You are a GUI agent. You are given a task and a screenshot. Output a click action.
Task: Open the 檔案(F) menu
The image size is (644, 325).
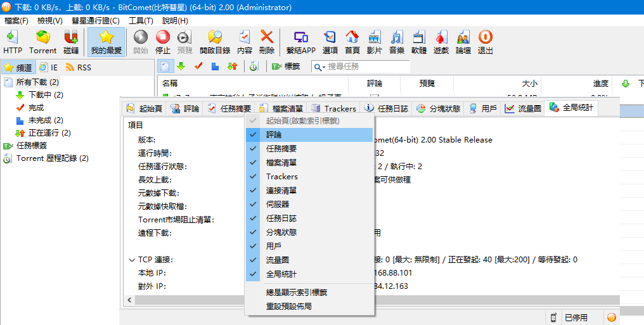[16, 20]
